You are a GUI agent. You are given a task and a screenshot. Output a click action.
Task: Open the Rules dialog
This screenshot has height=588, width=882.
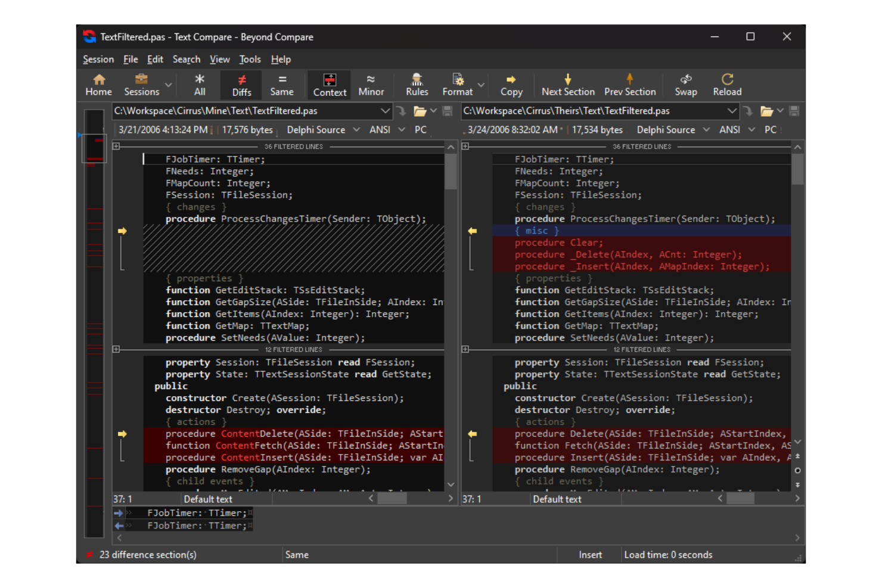417,85
